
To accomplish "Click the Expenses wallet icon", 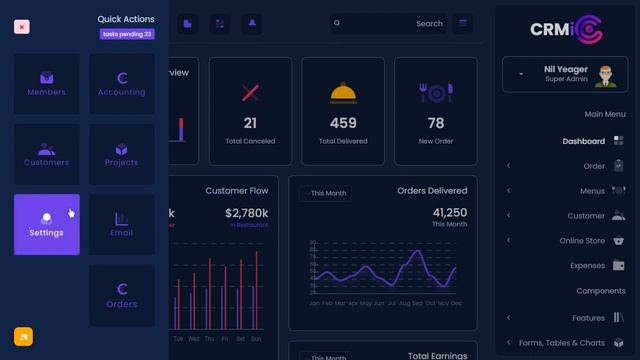I will (x=619, y=265).
